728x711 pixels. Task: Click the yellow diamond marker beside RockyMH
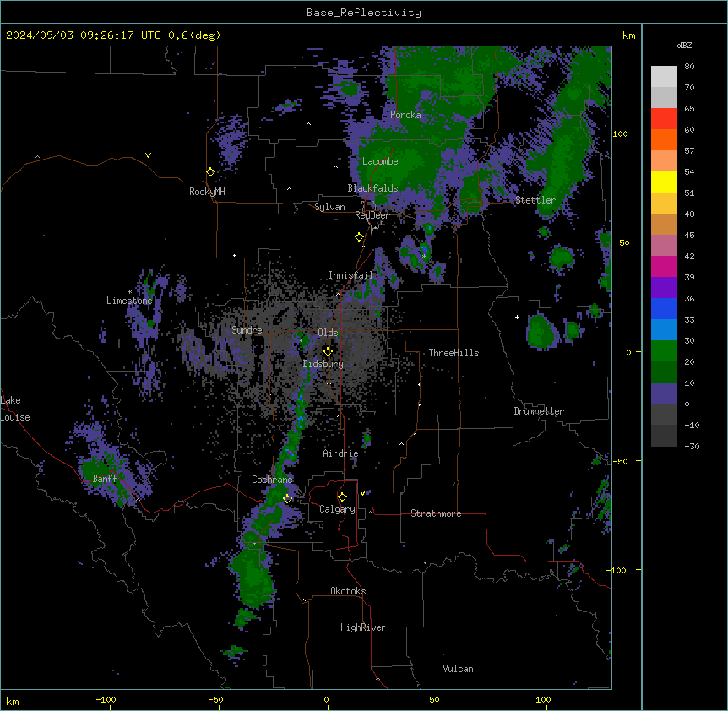(x=210, y=172)
